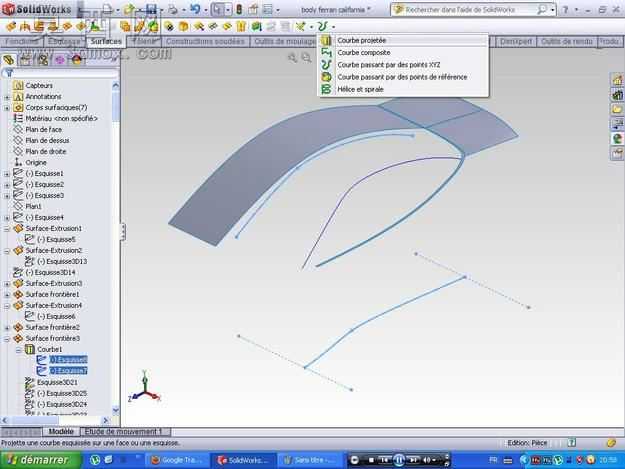Expand the Annotations tree node
Screen dimensions: 625x469
tap(7, 97)
